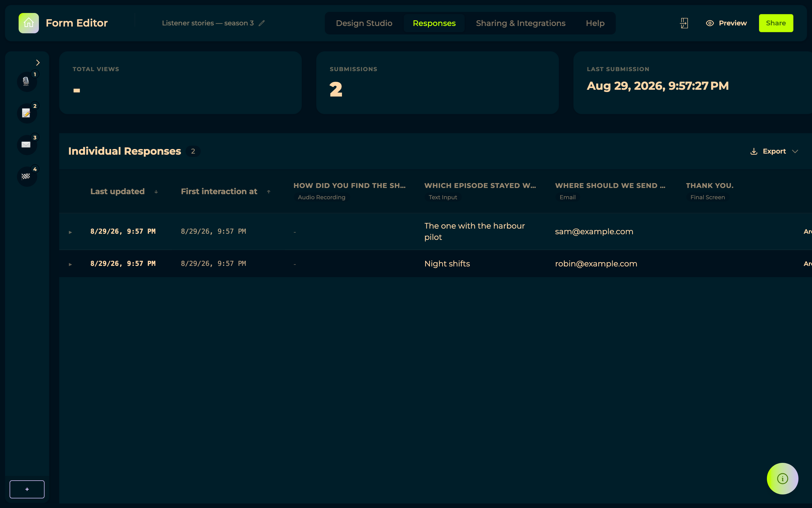Expand the sam@example.com response row
This screenshot has height=508, width=812.
70,232
